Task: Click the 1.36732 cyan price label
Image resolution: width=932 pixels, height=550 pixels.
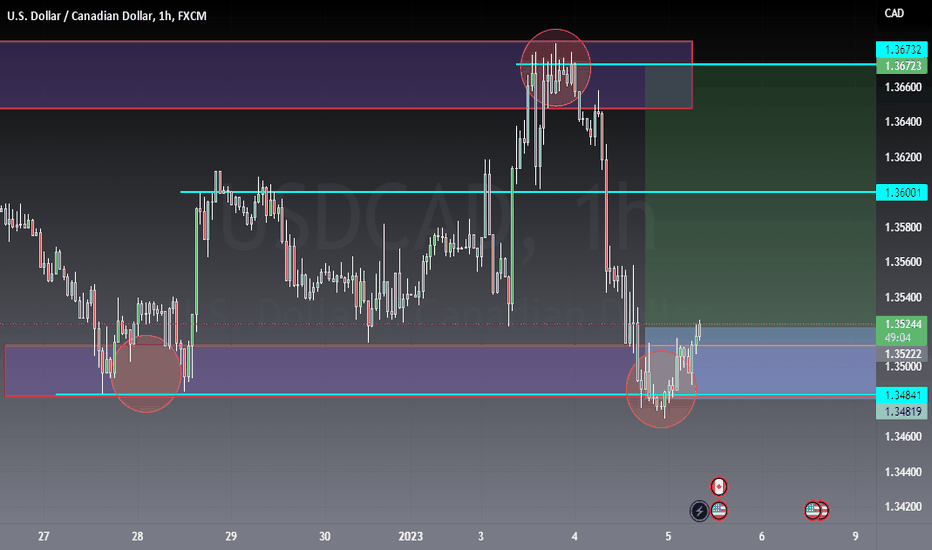Action: tap(902, 50)
